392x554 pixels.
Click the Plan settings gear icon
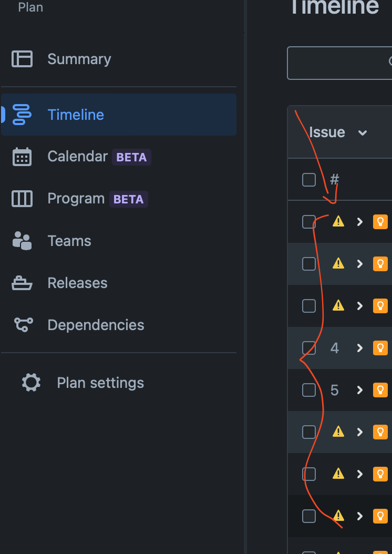pyautogui.click(x=31, y=383)
